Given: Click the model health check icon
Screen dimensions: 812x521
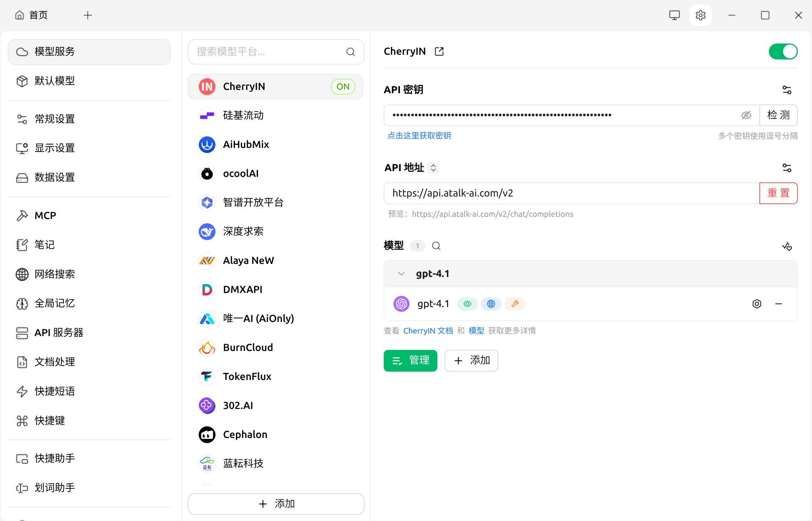Looking at the screenshot, I should [787, 246].
